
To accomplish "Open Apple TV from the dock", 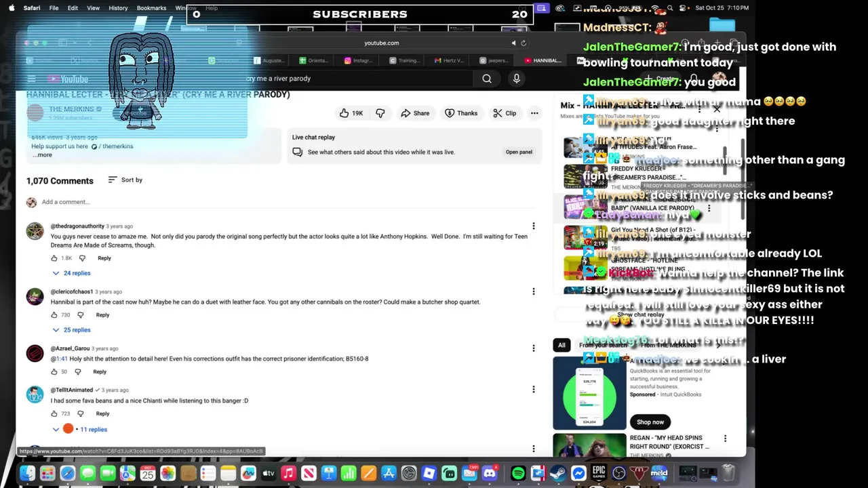I will [x=269, y=473].
